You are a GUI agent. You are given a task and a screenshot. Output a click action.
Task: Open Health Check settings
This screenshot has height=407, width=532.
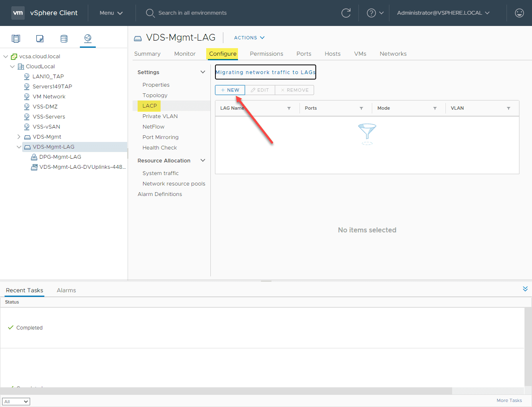tap(160, 147)
